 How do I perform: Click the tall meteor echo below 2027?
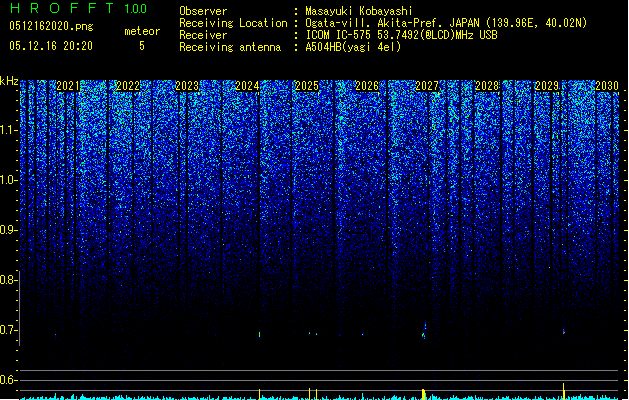(424, 331)
